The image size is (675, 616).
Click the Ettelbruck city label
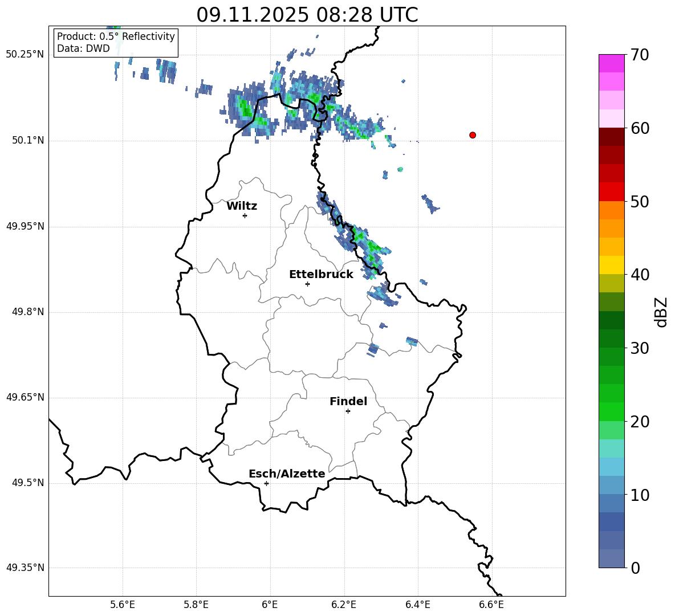(x=321, y=275)
